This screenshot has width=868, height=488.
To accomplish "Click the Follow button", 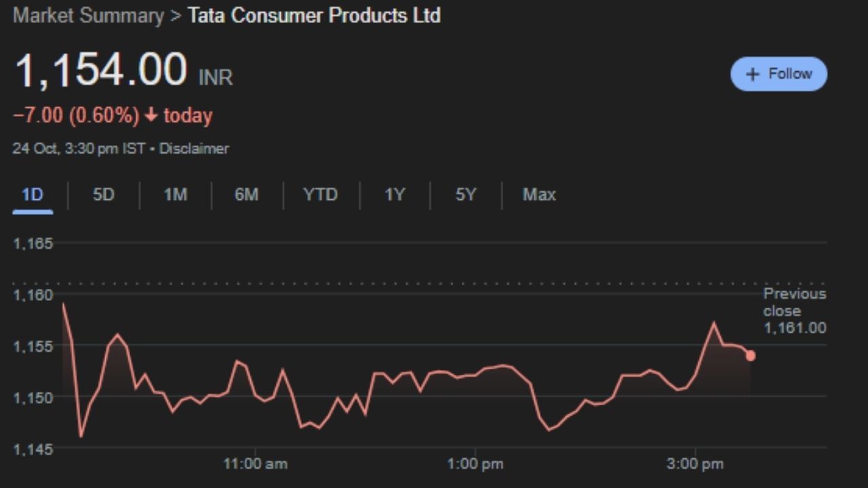I will (778, 74).
